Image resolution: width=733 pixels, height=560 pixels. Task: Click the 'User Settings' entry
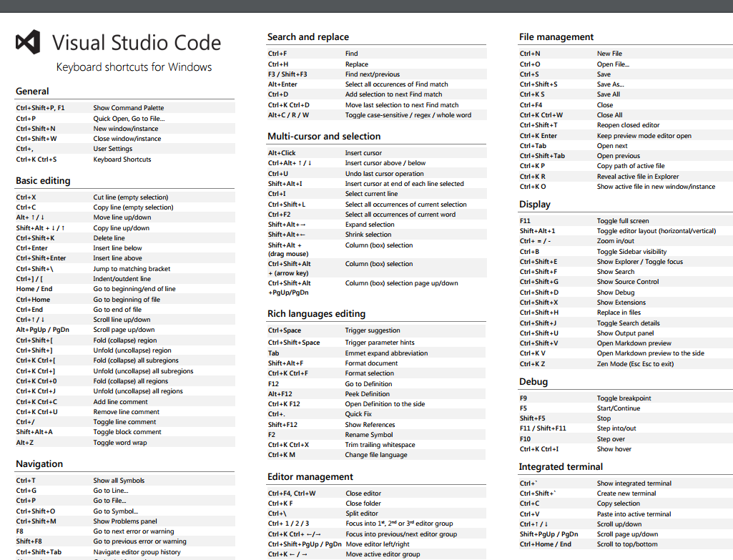tap(113, 149)
